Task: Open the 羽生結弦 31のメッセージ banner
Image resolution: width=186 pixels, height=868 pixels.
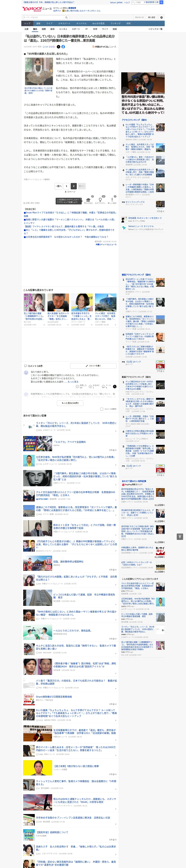Action: click(x=143, y=219)
